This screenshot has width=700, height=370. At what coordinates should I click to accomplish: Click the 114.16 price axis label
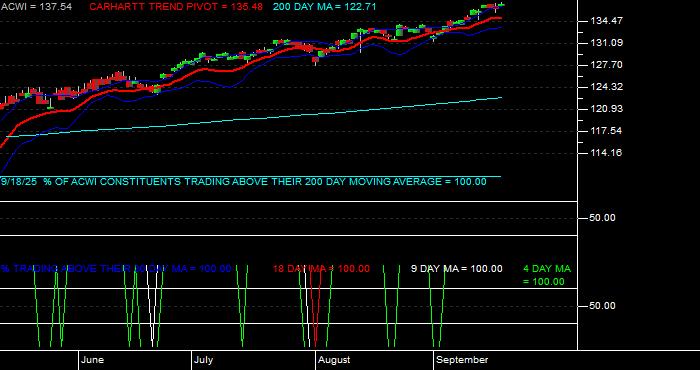[607, 153]
